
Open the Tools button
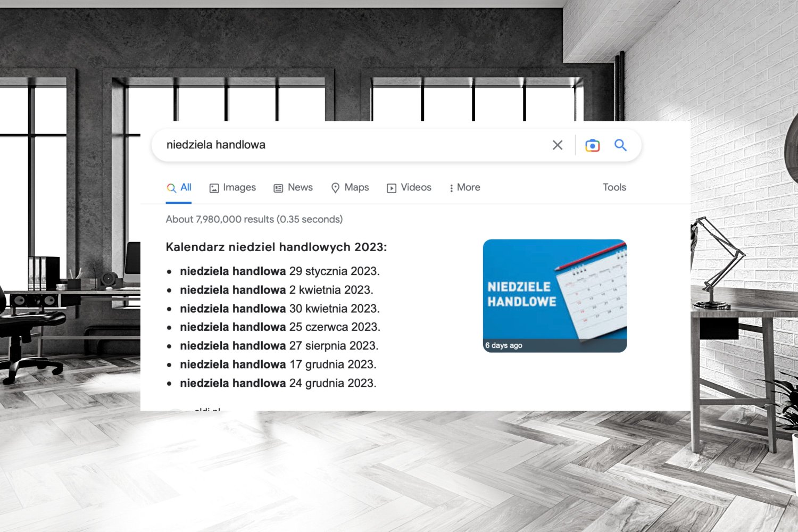click(614, 187)
